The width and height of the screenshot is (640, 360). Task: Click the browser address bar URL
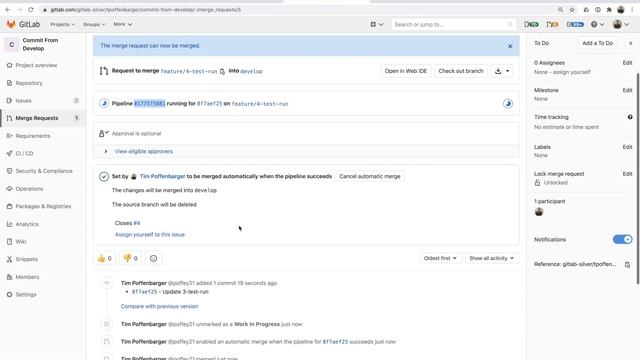coord(146,10)
